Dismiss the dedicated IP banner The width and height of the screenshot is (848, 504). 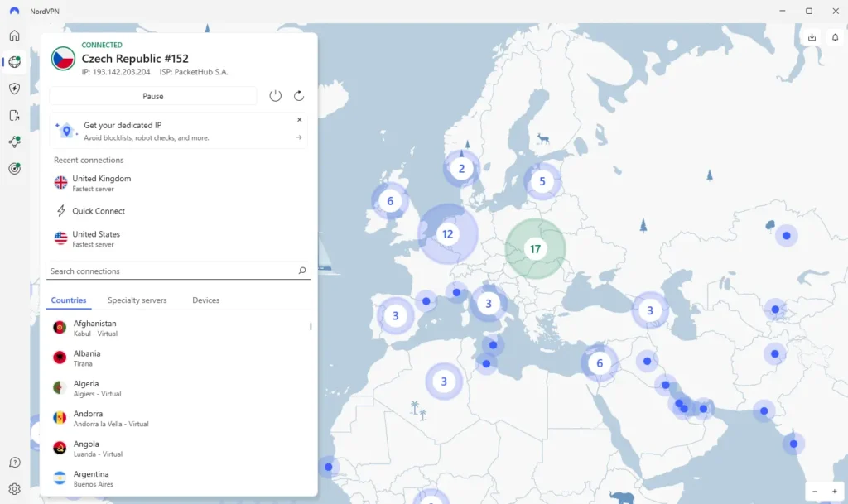(299, 120)
